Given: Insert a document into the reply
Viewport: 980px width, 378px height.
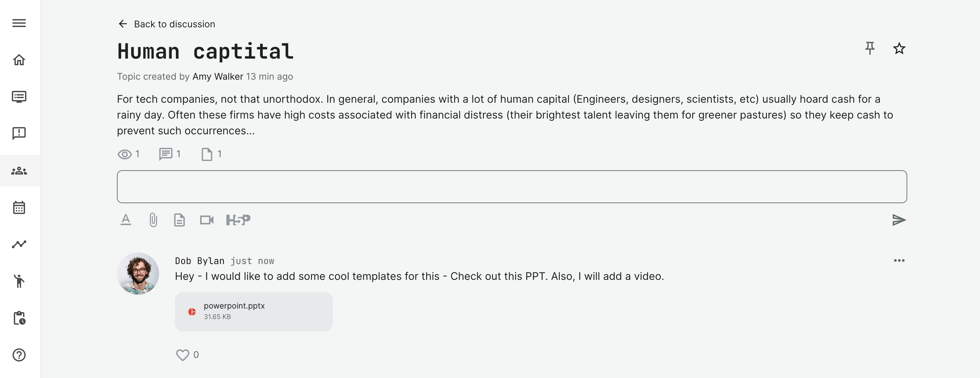Looking at the screenshot, I should (179, 220).
